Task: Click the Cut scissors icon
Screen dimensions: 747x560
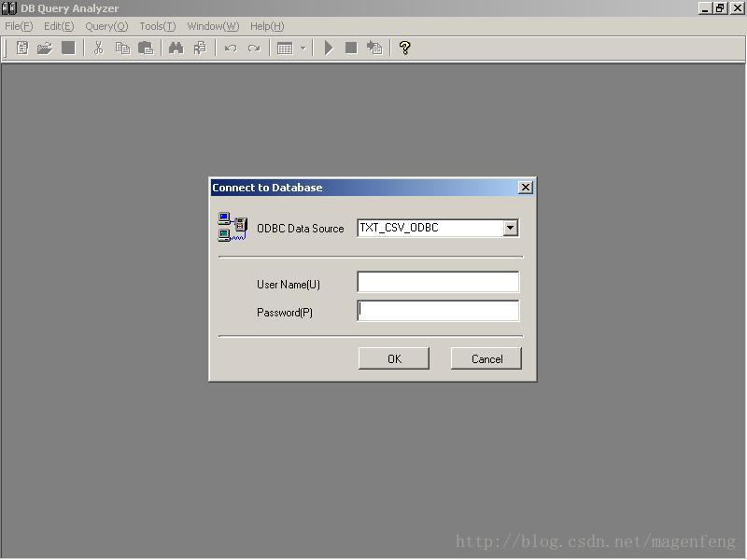Action: 99,49
